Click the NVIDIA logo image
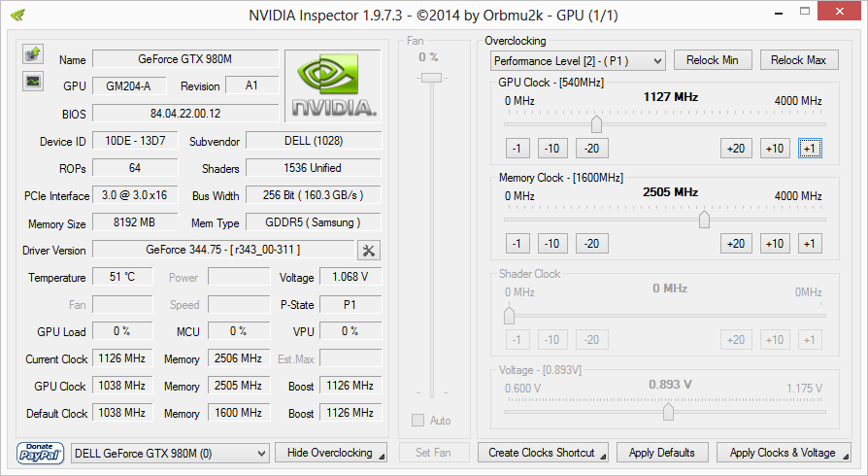 pyautogui.click(x=333, y=85)
